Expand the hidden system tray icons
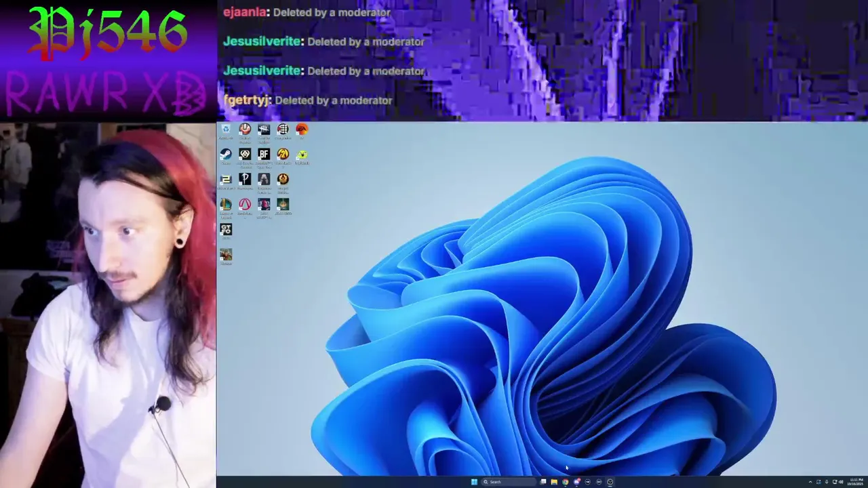 tap(810, 482)
